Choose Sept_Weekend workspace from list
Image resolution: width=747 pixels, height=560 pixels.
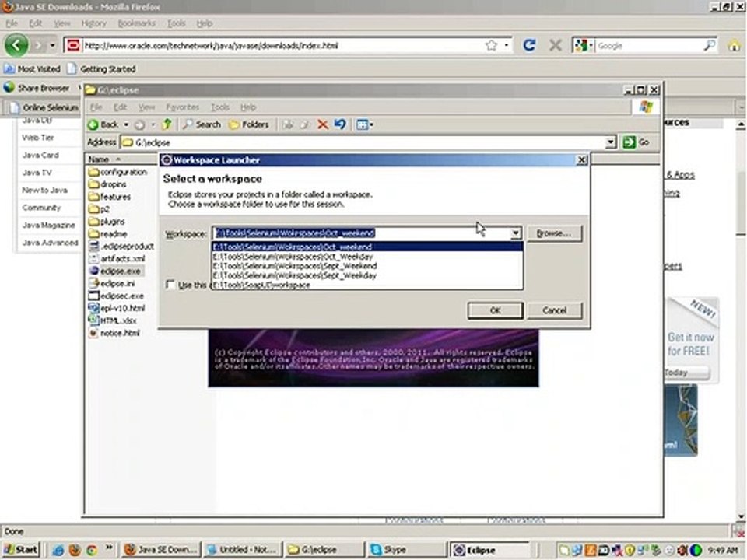click(x=366, y=266)
